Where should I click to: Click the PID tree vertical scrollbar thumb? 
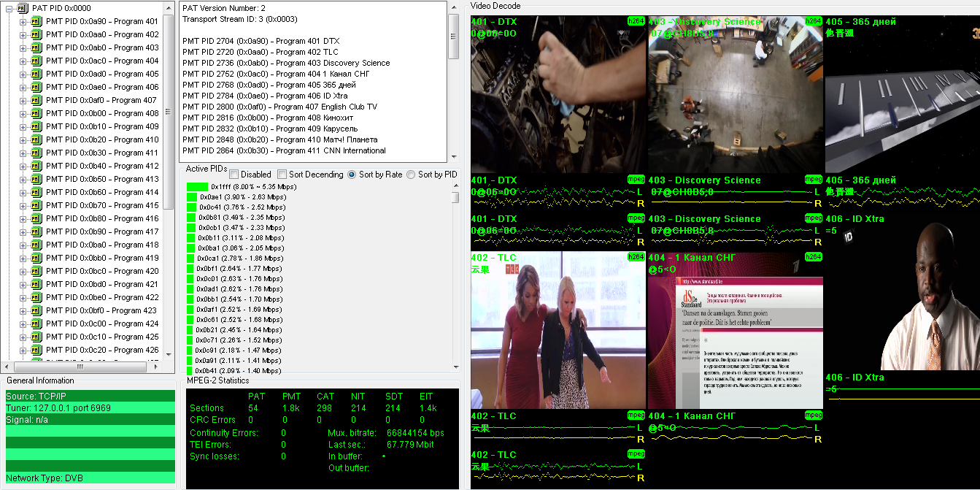[169, 111]
